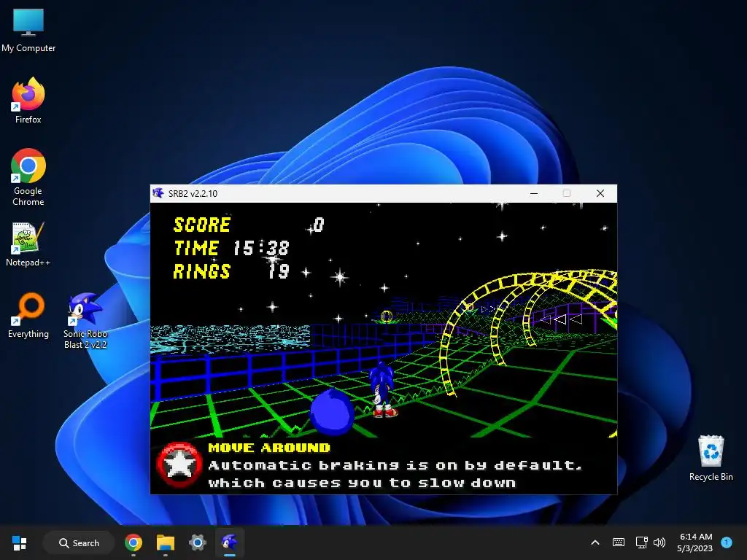Select the Notepad++ desktop shortcut
This screenshot has width=747, height=560.
(28, 244)
